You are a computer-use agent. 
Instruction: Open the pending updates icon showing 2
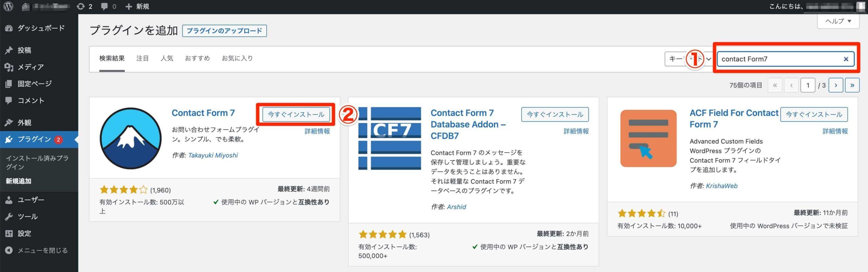click(x=85, y=6)
